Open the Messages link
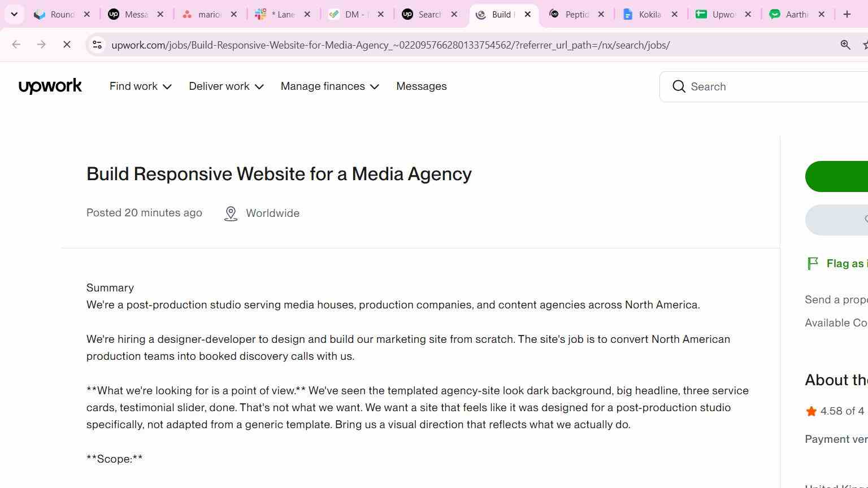This screenshot has height=488, width=868. [422, 86]
